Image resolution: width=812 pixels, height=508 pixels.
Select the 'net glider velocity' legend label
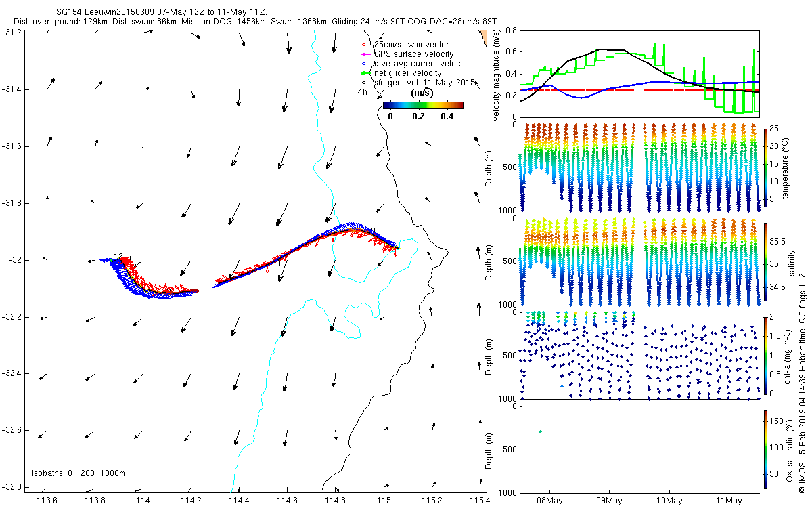point(408,73)
